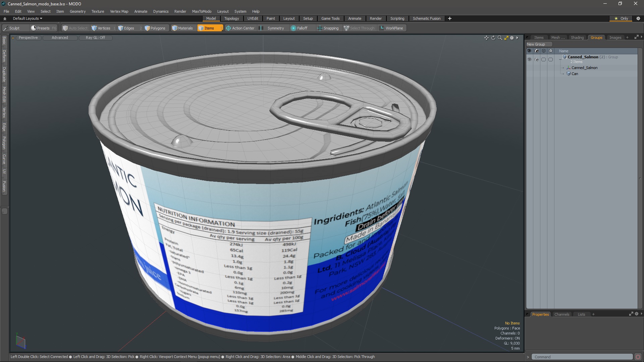Add a new layout tab with plus
Image resolution: width=644 pixels, height=362 pixels.
[449, 18]
